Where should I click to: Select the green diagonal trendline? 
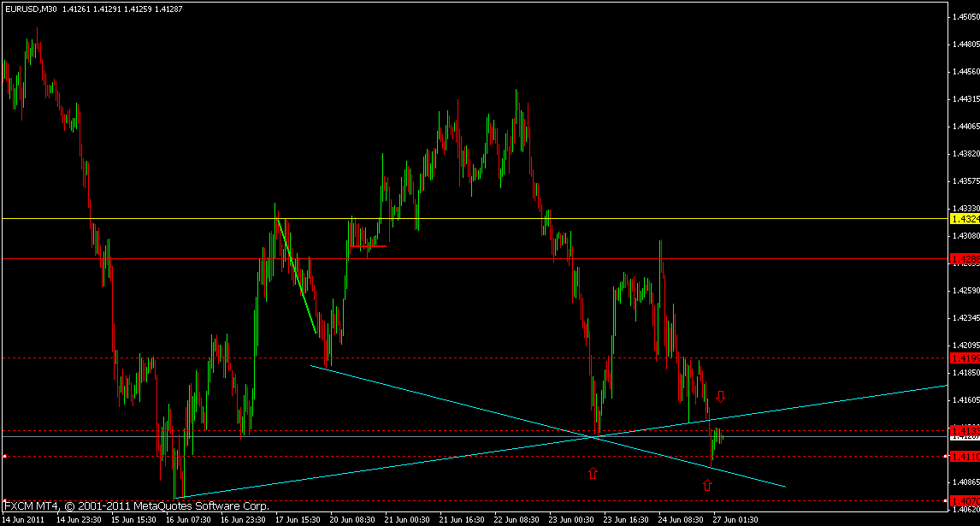coord(297,276)
